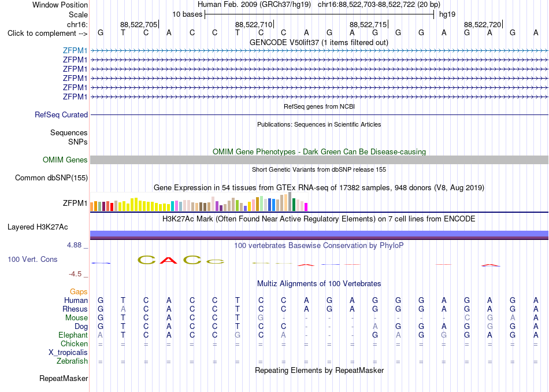Click the 88,522,705 position marker
549x392 pixels.
[139, 24]
